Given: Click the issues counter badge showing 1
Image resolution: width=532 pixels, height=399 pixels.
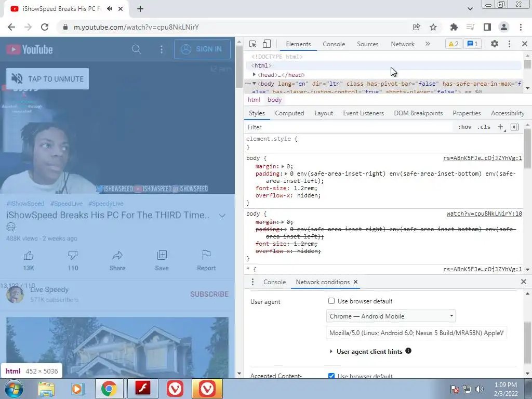Looking at the screenshot, I should (x=472, y=44).
